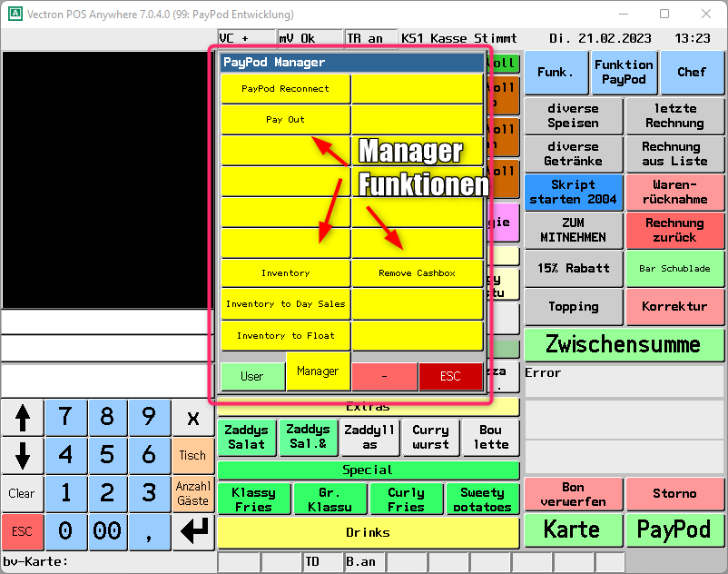Select Zaddys Salat item

click(x=247, y=437)
